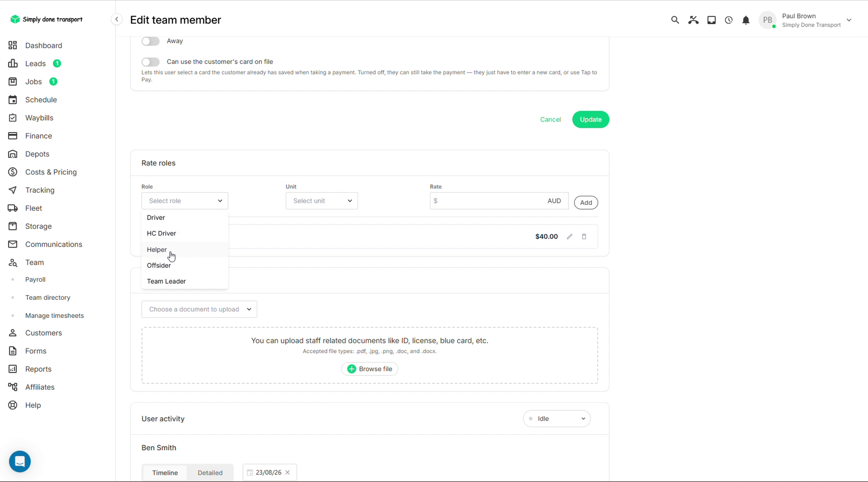
Task: Pick Team Leader from the role list
Action: [x=185, y=281]
